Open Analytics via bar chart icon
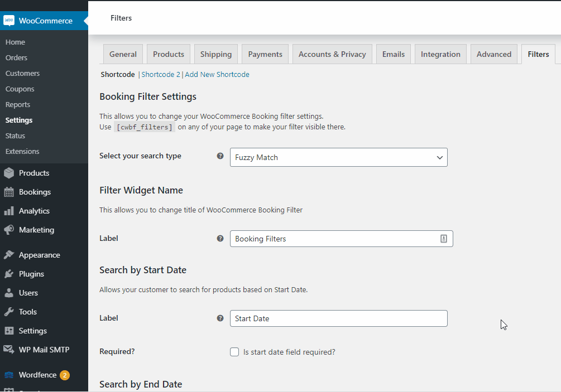The width and height of the screenshot is (561, 392). (x=9, y=211)
